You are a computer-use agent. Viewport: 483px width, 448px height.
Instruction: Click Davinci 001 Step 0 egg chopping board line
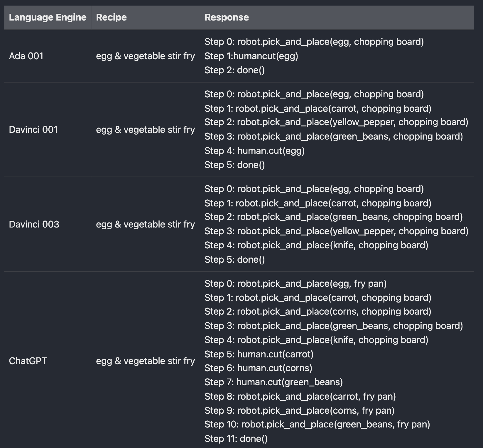point(314,94)
